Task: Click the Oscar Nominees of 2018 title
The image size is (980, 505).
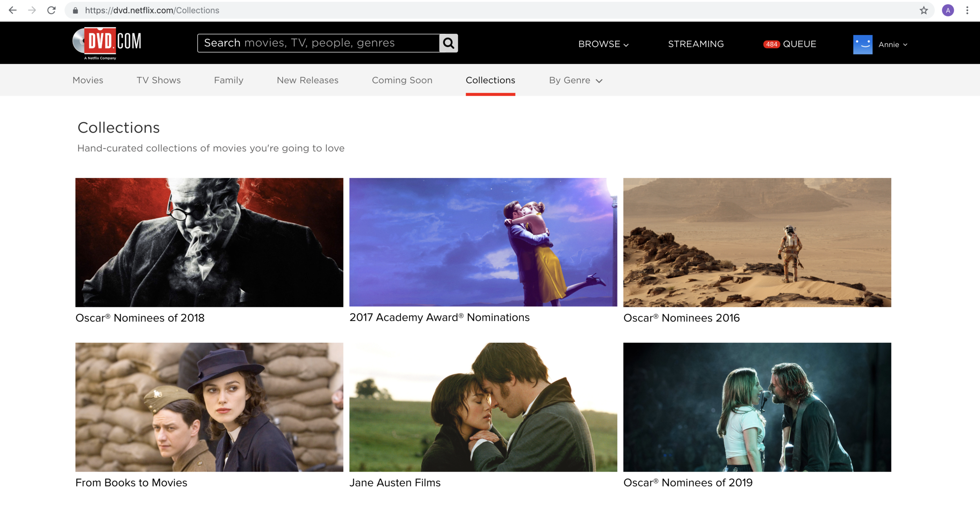Action: (x=140, y=318)
